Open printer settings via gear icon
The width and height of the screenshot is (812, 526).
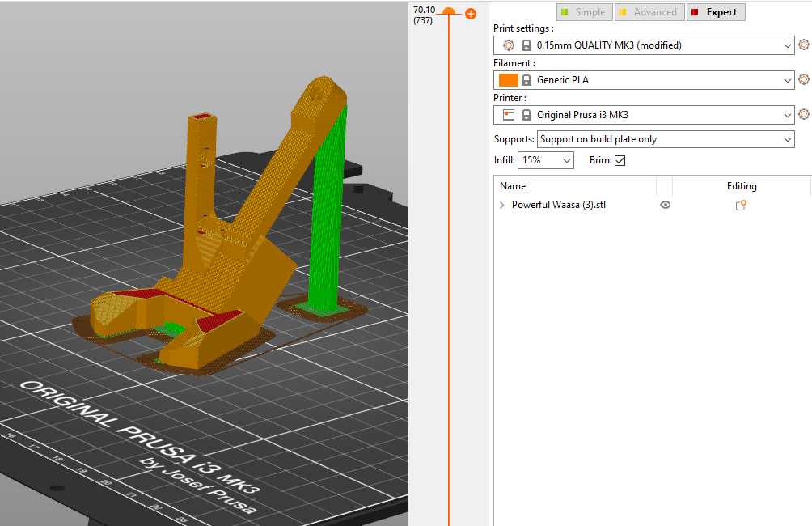803,114
